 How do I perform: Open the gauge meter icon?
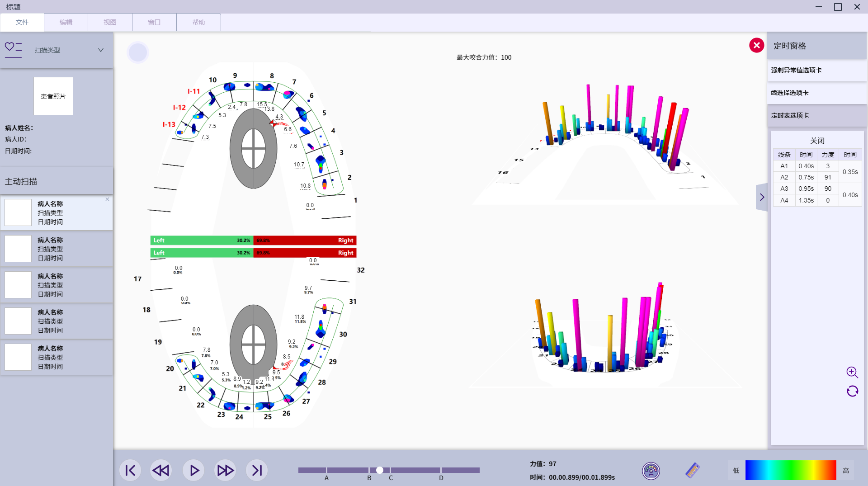(651, 471)
